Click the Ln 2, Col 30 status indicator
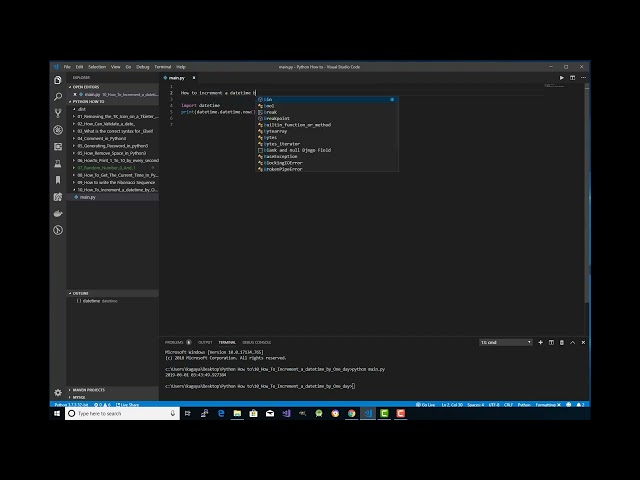This screenshot has height=480, width=640. click(452, 404)
